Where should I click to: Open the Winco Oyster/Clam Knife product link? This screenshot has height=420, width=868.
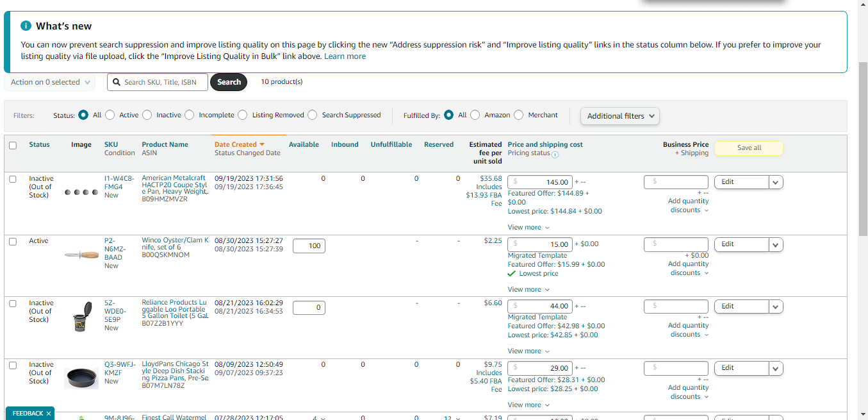175,244
